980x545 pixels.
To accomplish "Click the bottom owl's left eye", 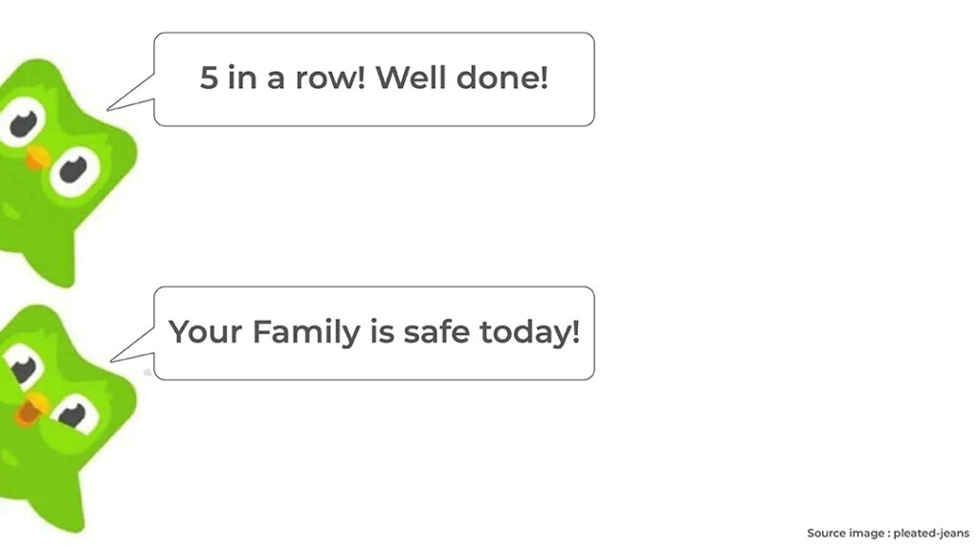I will pyautogui.click(x=23, y=367).
